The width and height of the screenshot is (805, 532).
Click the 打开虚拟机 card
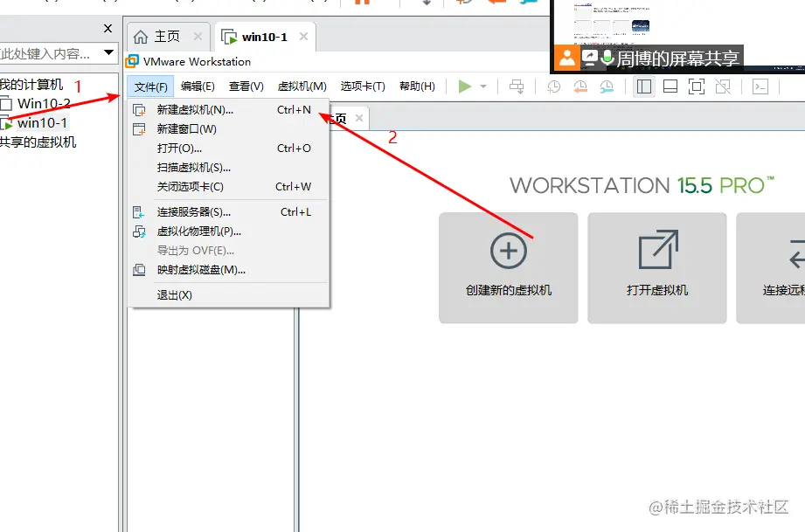pos(657,268)
